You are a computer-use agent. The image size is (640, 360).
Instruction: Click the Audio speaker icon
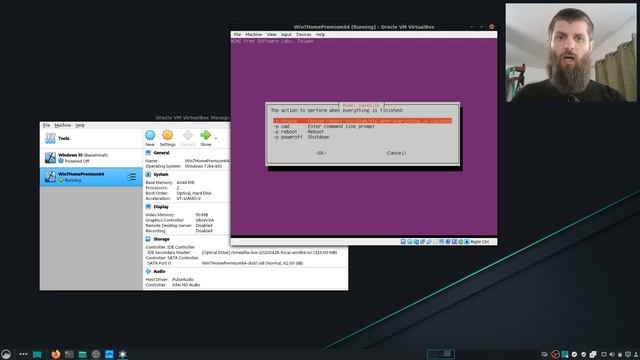(x=148, y=271)
